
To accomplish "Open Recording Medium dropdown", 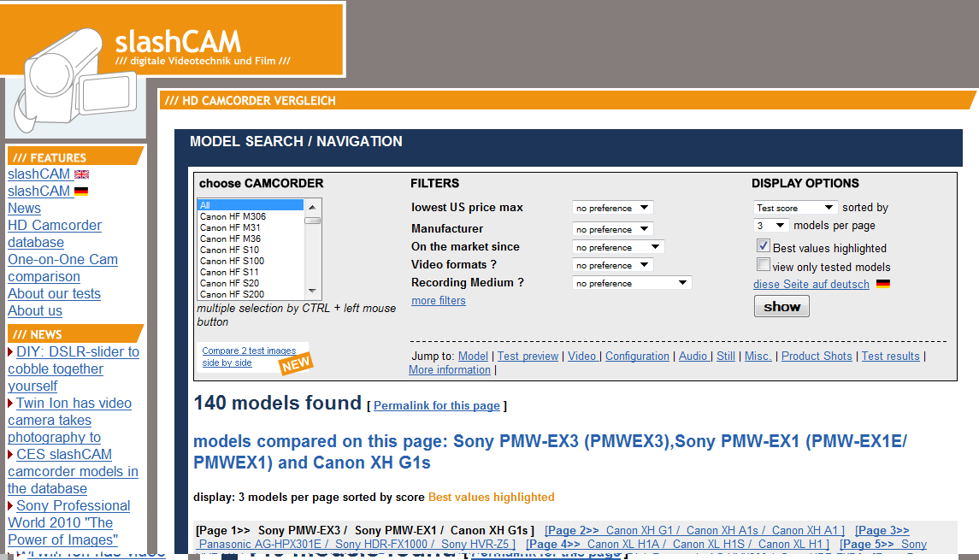I will click(632, 284).
